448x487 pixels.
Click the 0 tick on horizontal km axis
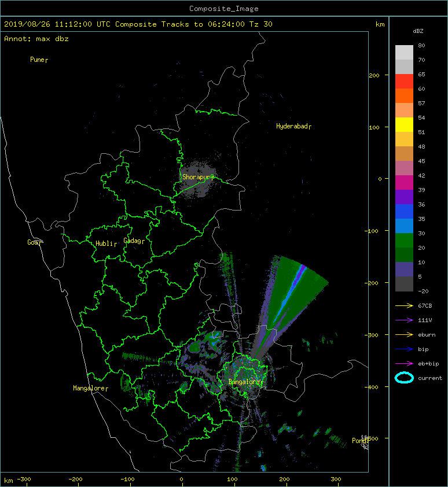pos(182,479)
